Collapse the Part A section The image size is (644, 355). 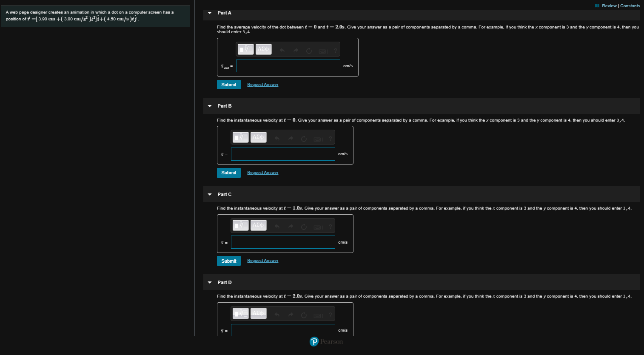click(209, 13)
